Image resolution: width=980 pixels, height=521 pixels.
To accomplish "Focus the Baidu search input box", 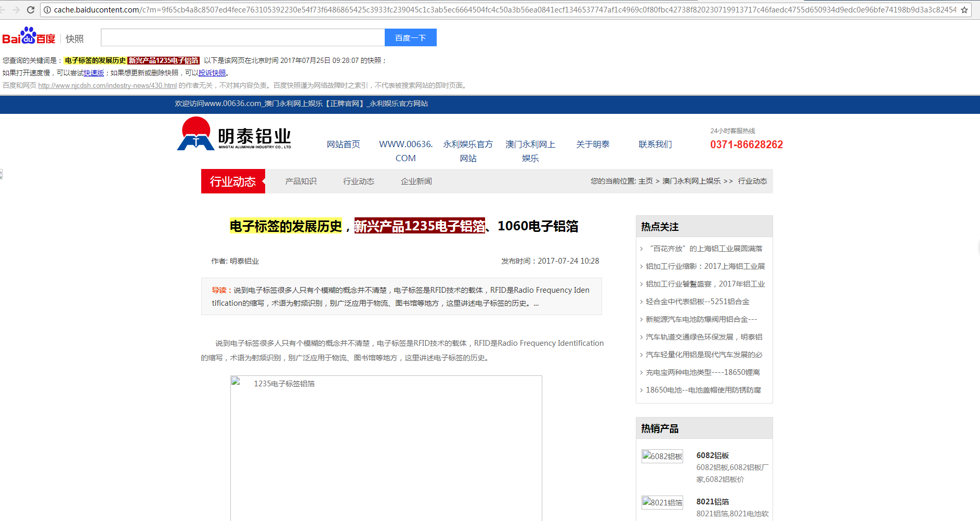I will tap(243, 37).
